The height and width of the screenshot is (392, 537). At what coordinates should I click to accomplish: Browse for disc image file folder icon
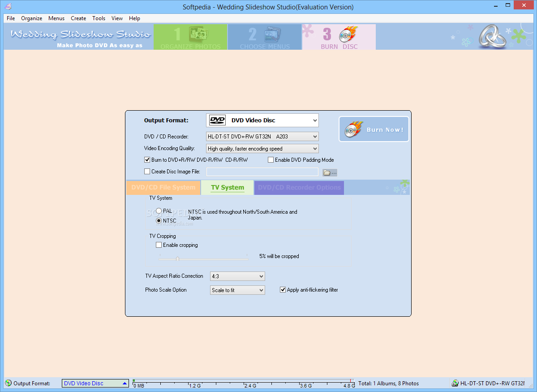[x=330, y=172]
